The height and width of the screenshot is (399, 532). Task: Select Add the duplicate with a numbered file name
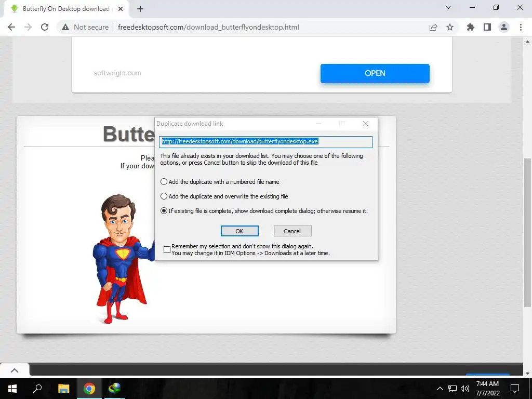pos(220,182)
